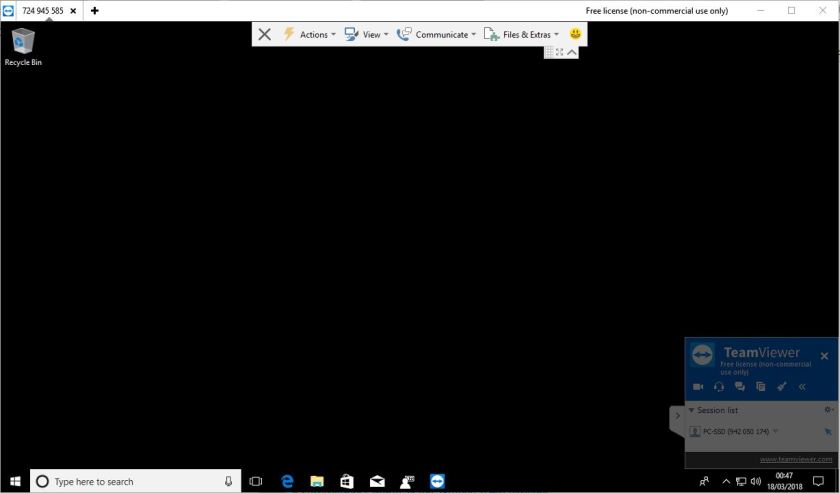Select the PC-SSD session entry
The image size is (840, 493).
point(736,431)
